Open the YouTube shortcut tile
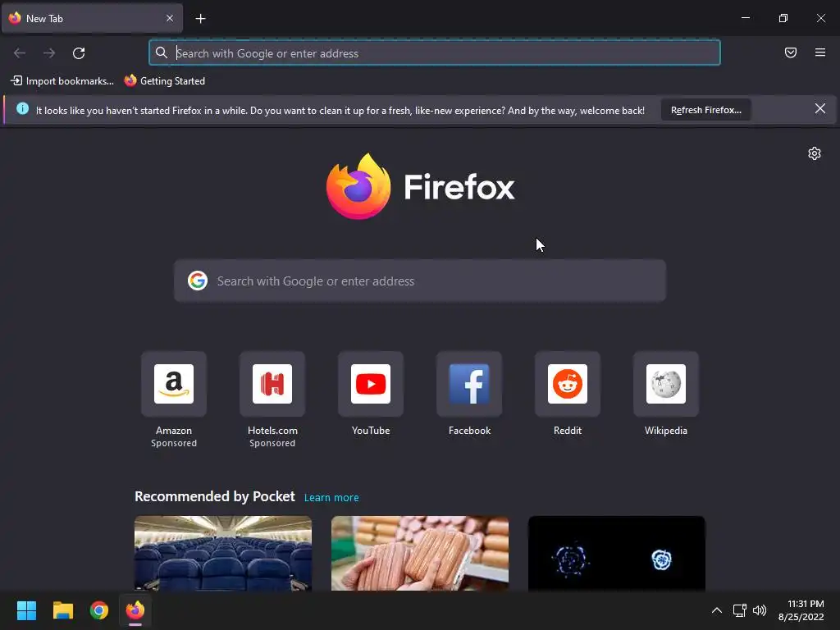 coord(371,384)
